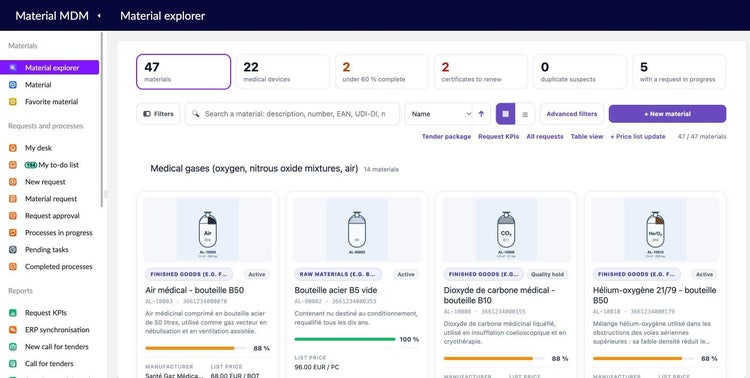Click New call for tenders icon
This screenshot has height=378, width=750.
[13, 347]
